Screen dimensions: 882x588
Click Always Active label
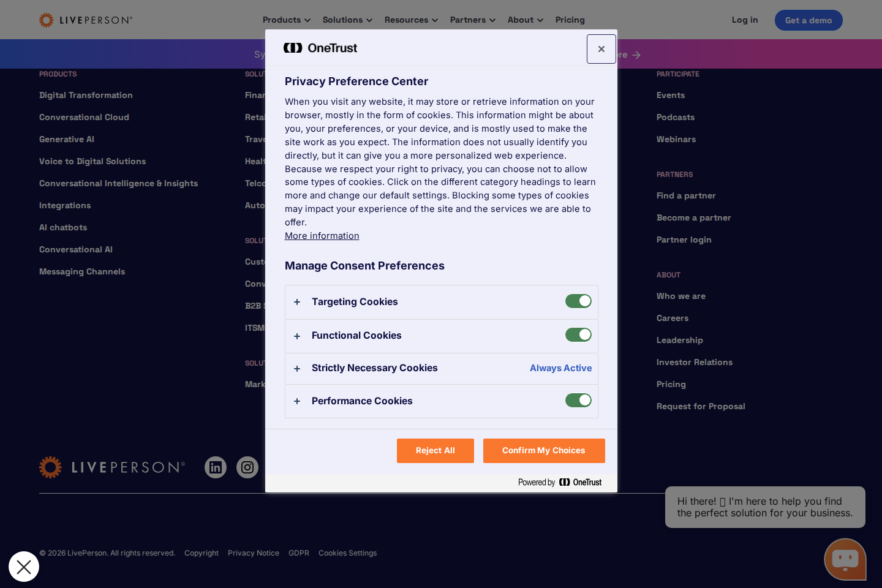coord(561,368)
